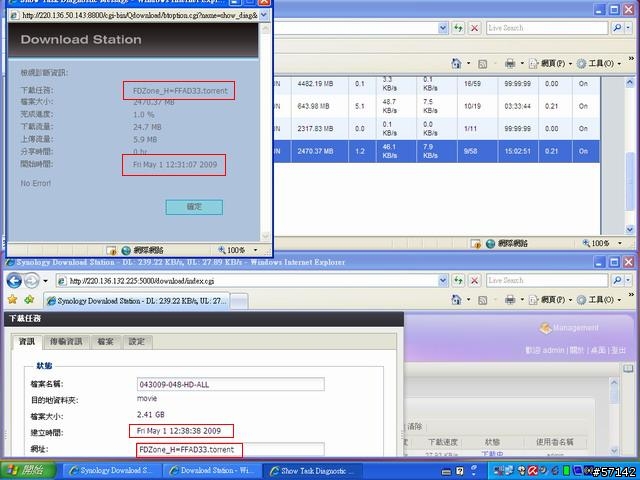The width and height of the screenshot is (640, 480).
Task: Open the Favorites star in Synology window
Action: (13, 300)
